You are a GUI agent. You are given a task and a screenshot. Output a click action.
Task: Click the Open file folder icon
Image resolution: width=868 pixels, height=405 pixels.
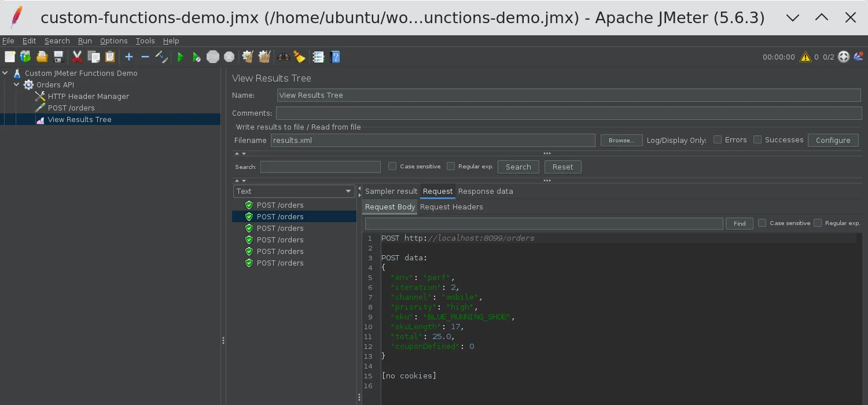tap(42, 57)
